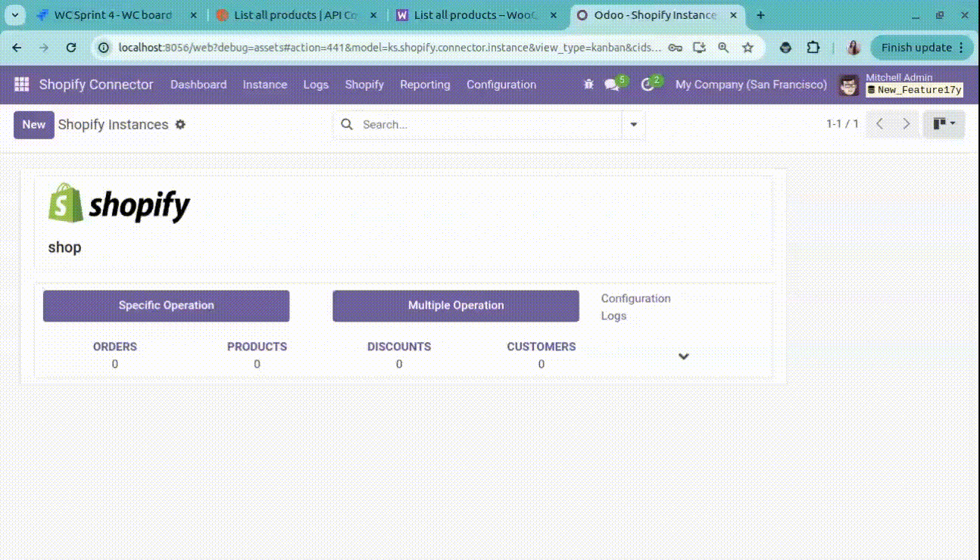Open the conversations messages icon
The width and height of the screenshot is (980, 560).
click(x=612, y=85)
